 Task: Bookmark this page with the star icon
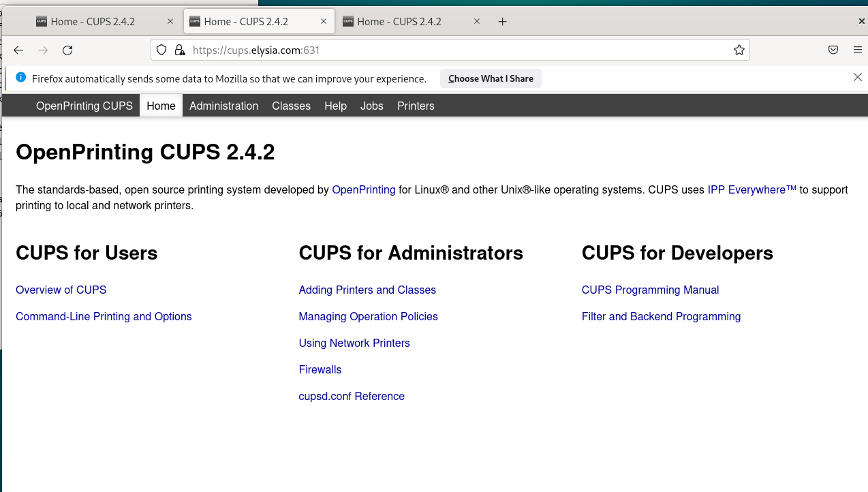point(739,50)
